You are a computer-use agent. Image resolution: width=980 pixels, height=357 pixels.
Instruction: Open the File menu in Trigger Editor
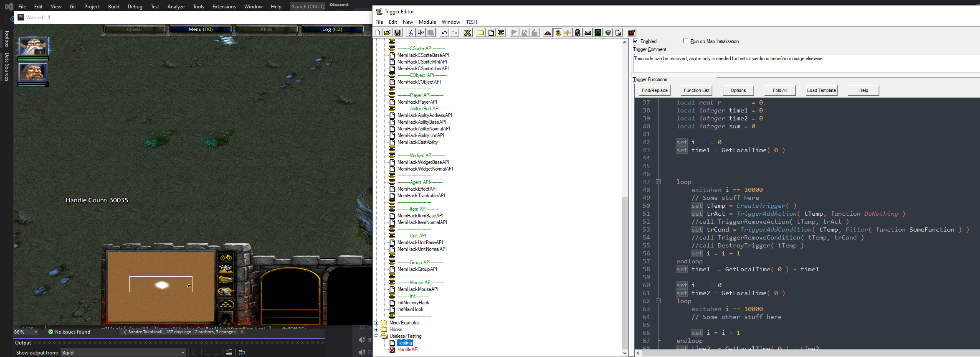(x=379, y=22)
